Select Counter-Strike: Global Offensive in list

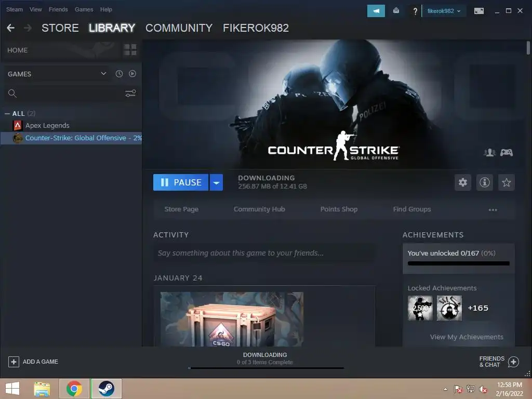tap(71, 138)
